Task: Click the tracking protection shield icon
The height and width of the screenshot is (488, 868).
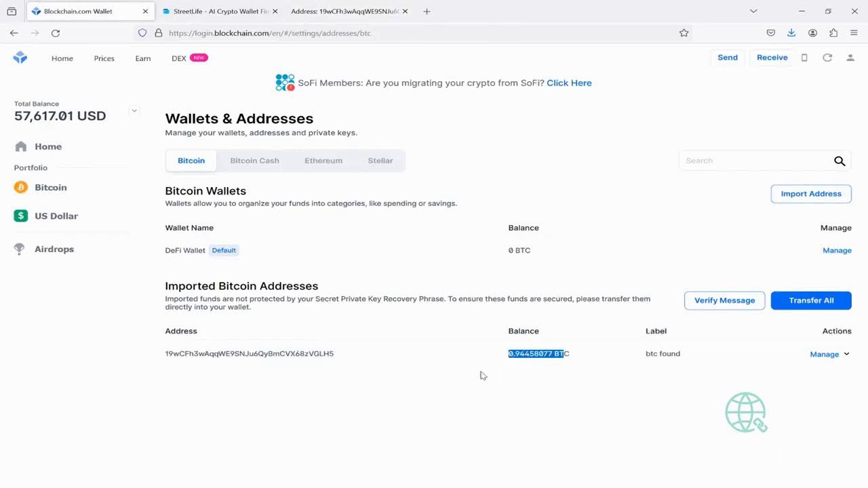Action: click(x=142, y=33)
